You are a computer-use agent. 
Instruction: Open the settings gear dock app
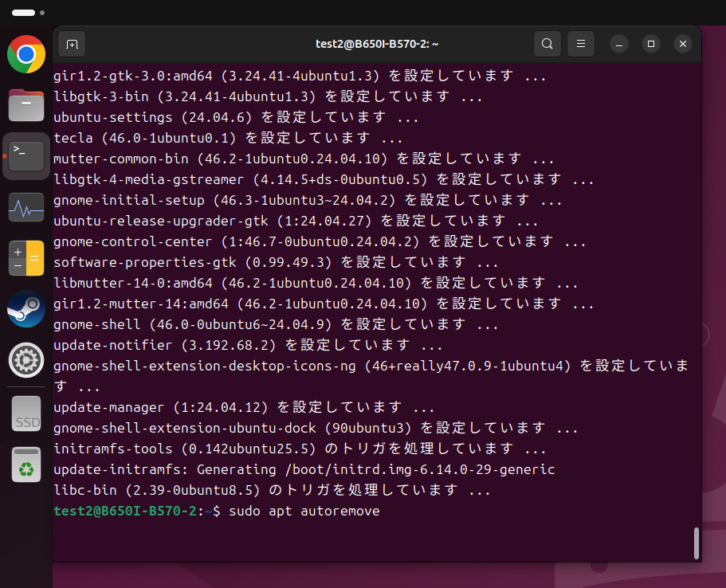(x=26, y=360)
